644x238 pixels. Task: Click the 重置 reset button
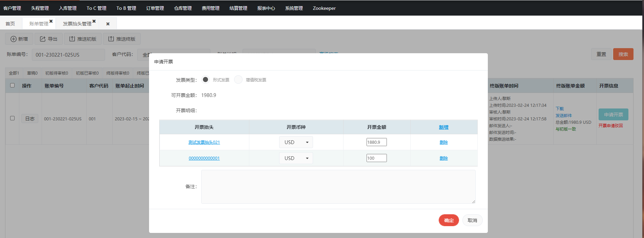(x=601, y=54)
